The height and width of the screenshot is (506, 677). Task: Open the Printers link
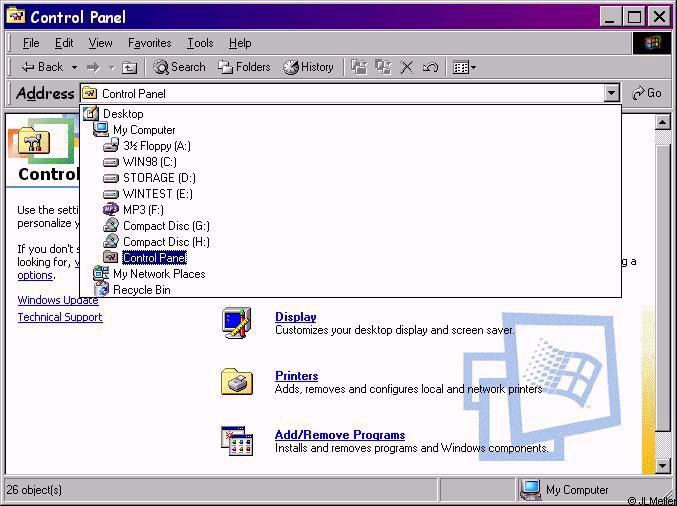[297, 376]
